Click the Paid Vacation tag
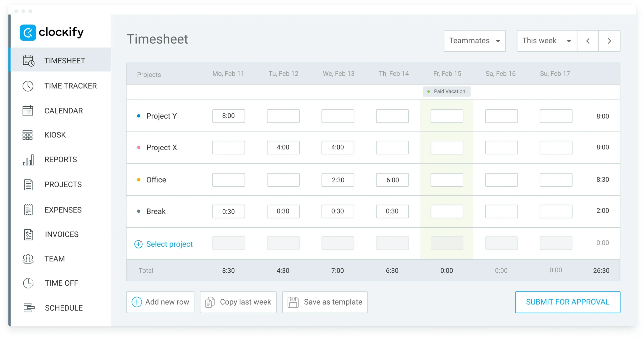Viewport: 644px width, 338px height. pos(447,91)
